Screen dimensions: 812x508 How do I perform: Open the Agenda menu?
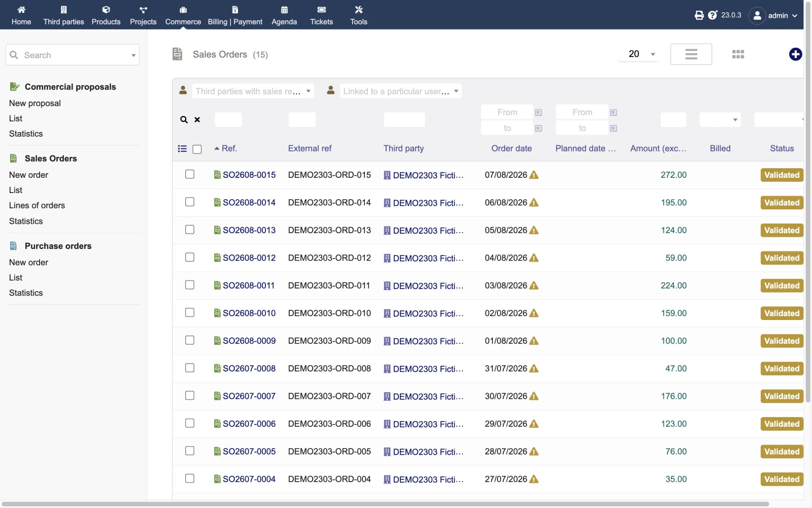point(284,15)
